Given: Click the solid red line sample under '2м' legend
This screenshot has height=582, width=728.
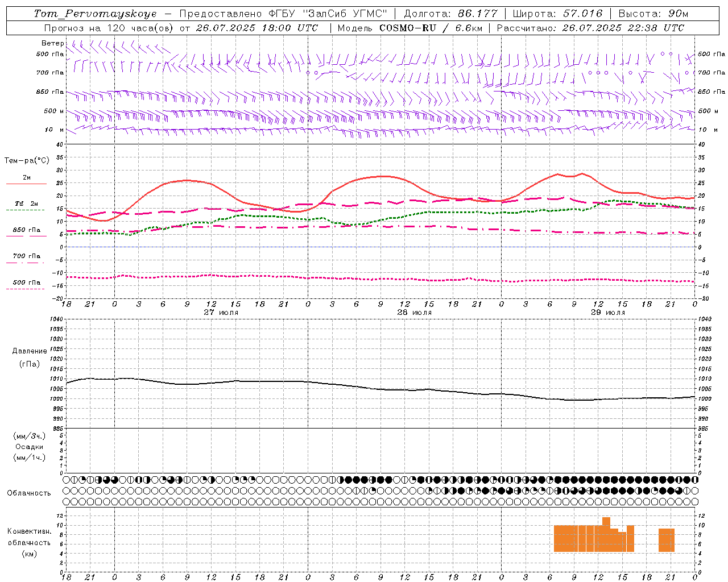Looking at the screenshot, I should pos(26,184).
